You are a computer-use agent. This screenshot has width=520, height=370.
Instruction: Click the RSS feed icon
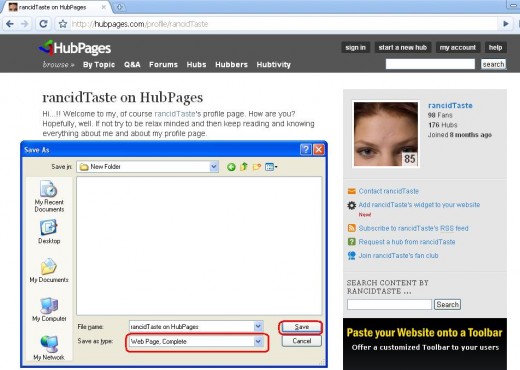[352, 228]
